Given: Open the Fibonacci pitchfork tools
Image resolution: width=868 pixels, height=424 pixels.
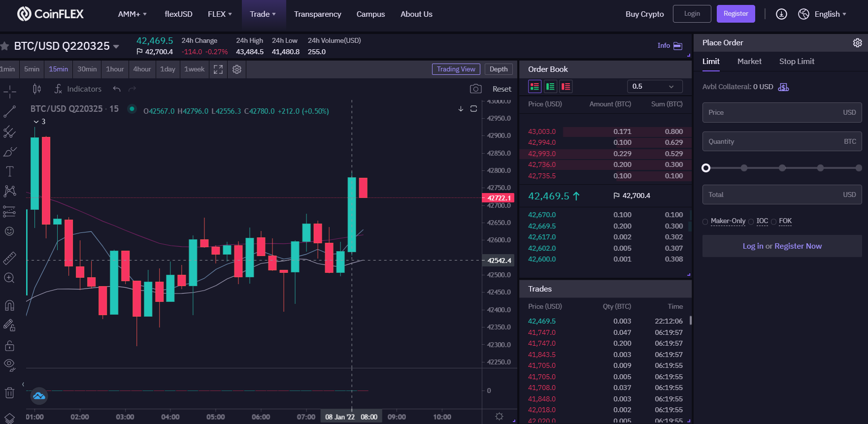Looking at the screenshot, I should pyautogui.click(x=9, y=131).
